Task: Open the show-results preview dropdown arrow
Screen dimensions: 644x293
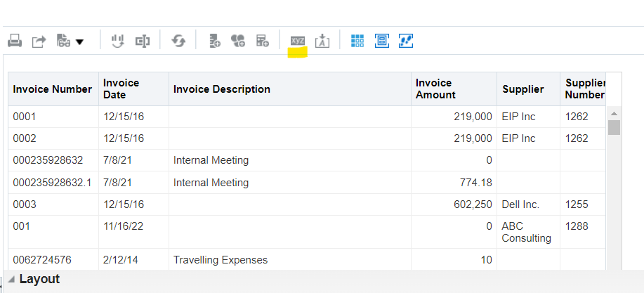Action: (x=79, y=41)
